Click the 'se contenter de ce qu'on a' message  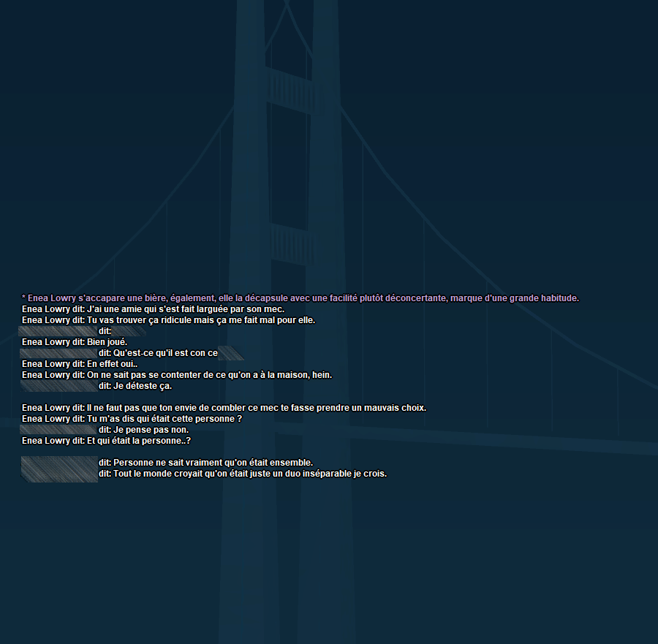175,375
